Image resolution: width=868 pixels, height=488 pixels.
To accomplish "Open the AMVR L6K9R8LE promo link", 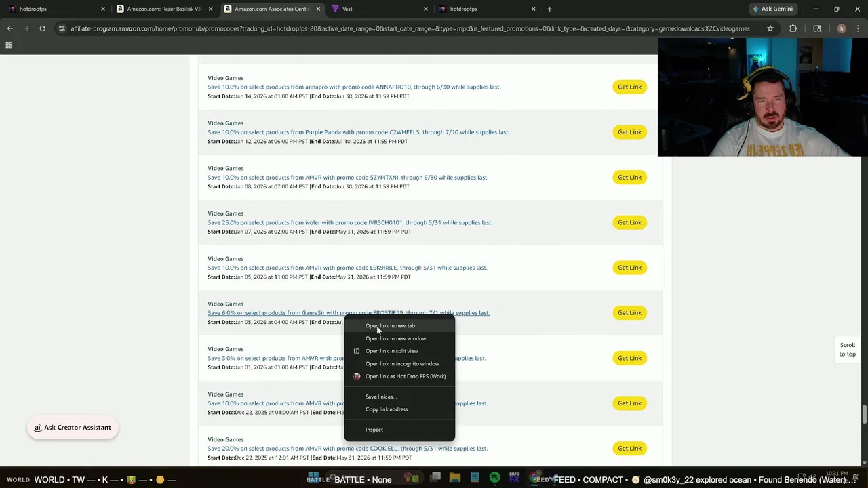I will coord(347,268).
